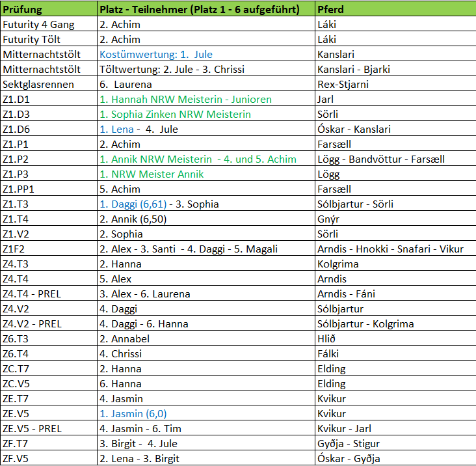The height and width of the screenshot is (466, 476).
Task: Select the 'Sólbjartur - Sörli' cell
Action: pyautogui.click(x=395, y=203)
